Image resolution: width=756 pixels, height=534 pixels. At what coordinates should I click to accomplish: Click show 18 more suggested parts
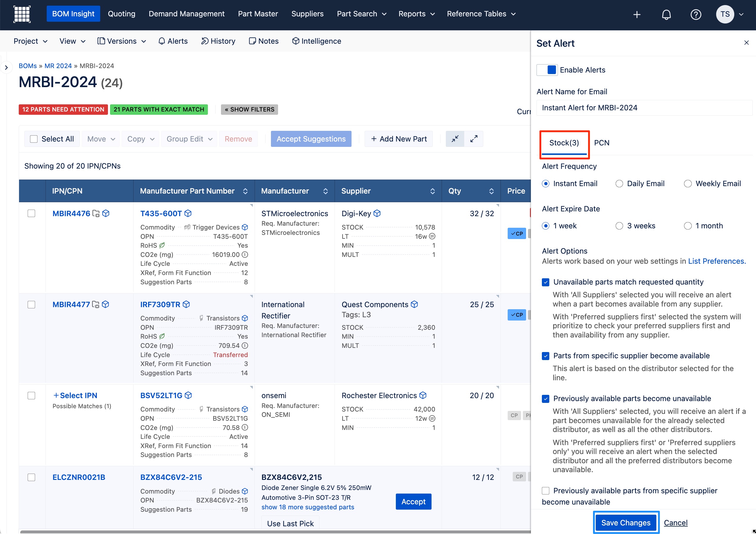tap(308, 507)
